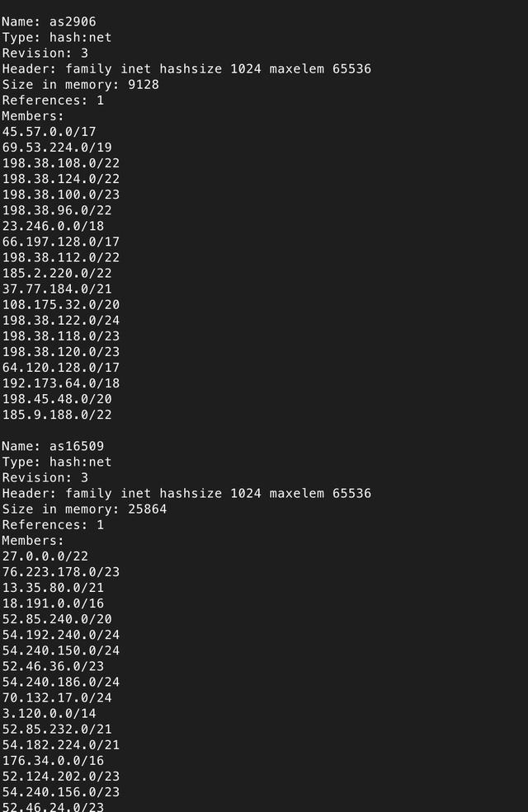Image resolution: width=528 pixels, height=812 pixels.
Task: Click the 192.173.64.0/18 entry
Action: pos(60,383)
